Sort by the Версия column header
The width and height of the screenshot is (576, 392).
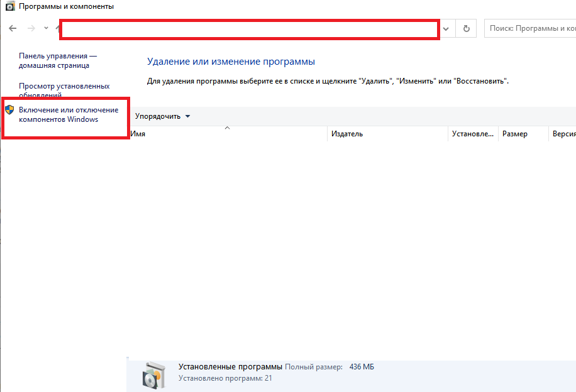pyautogui.click(x=563, y=134)
